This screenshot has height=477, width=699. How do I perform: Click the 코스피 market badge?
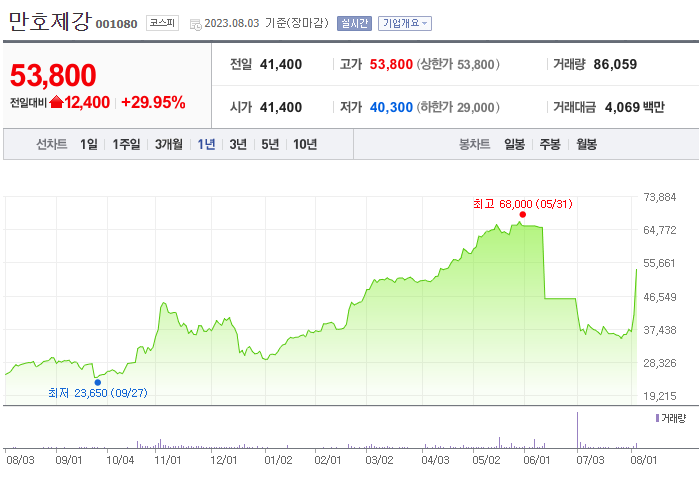(162, 23)
